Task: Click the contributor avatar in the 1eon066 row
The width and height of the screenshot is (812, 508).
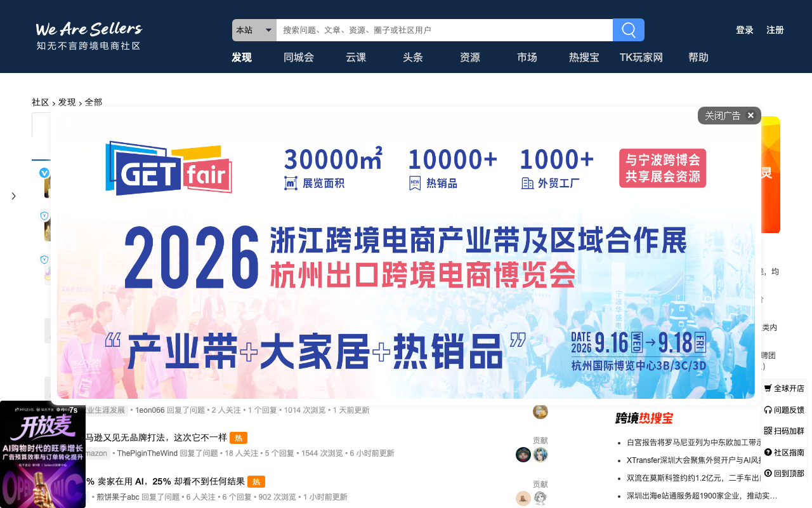Action: (x=540, y=411)
